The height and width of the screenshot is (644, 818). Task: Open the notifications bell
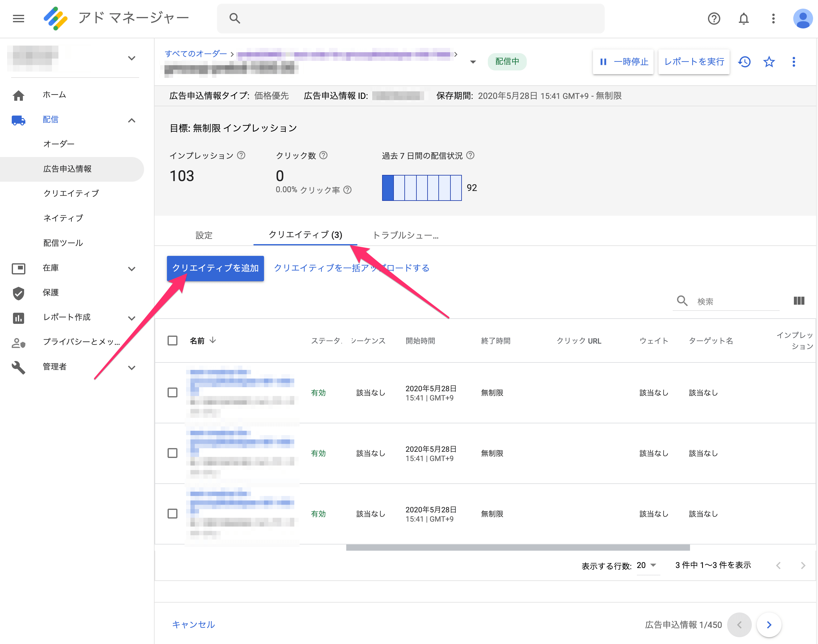pos(743,19)
